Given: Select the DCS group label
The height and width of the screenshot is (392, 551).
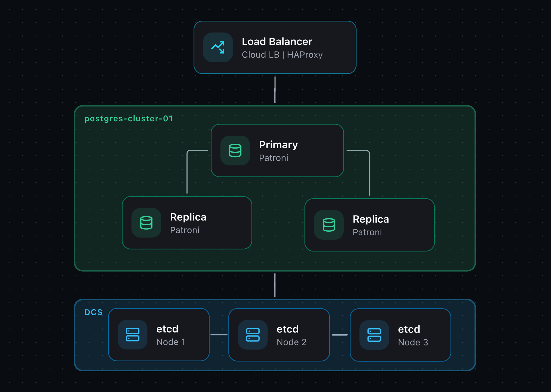Looking at the screenshot, I should click(93, 312).
